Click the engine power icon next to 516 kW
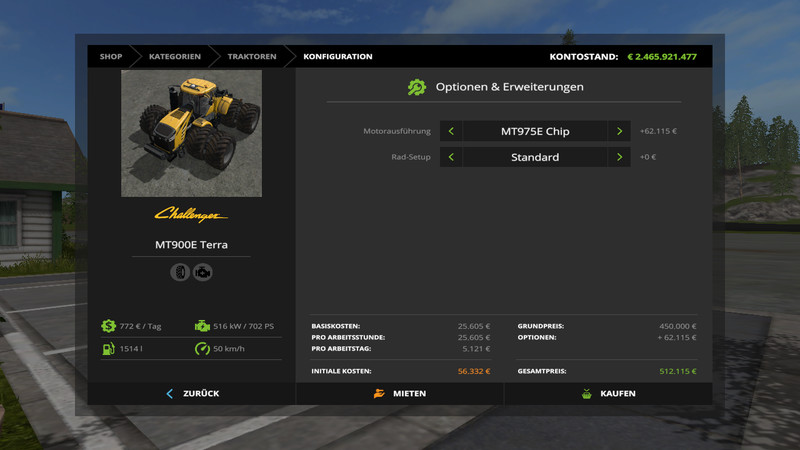Screen dimensions: 800x450 click(202, 326)
